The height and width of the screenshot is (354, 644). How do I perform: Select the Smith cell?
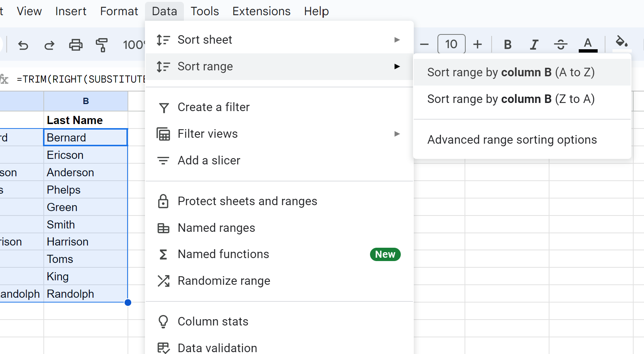[86, 224]
